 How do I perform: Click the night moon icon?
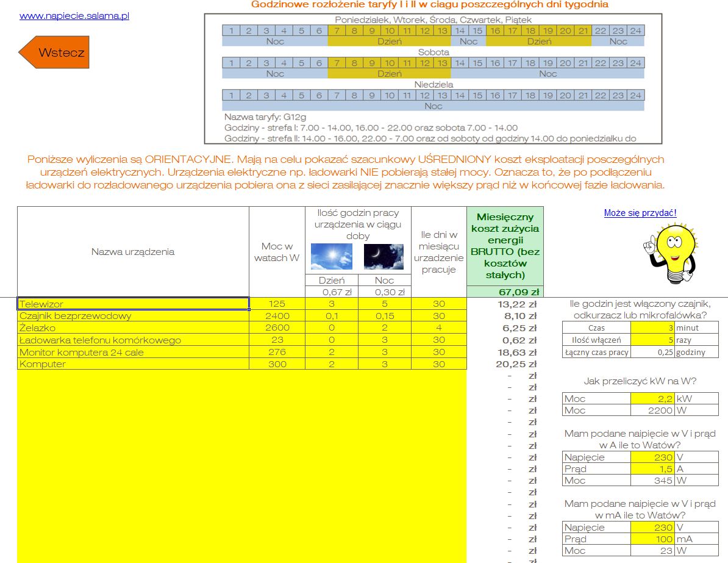(x=384, y=257)
